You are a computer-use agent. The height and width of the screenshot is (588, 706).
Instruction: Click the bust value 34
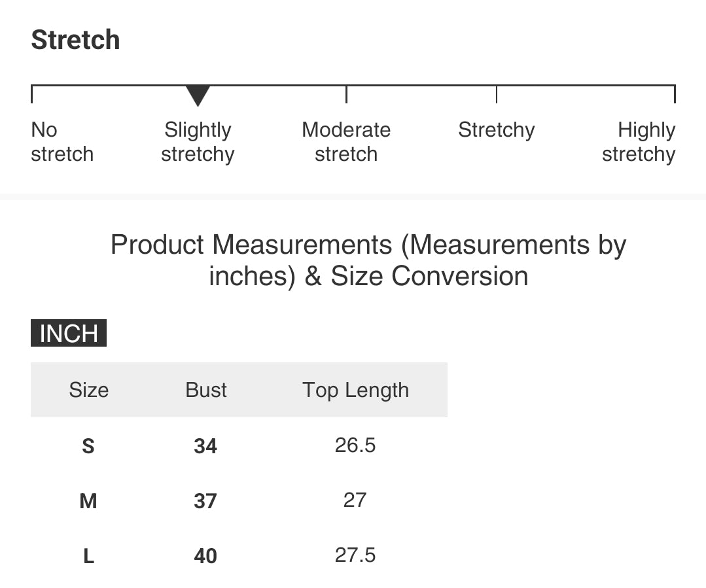pyautogui.click(x=205, y=446)
